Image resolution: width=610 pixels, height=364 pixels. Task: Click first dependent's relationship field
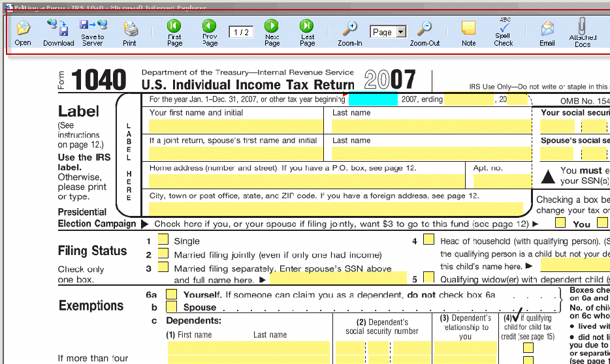click(x=465, y=348)
